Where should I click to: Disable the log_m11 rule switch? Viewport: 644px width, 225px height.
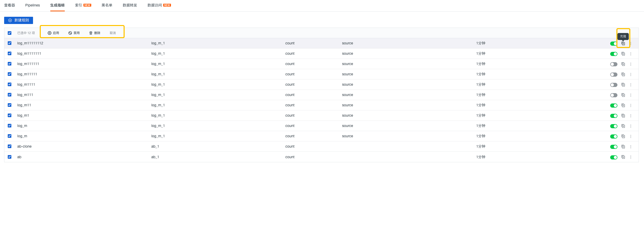point(614,106)
